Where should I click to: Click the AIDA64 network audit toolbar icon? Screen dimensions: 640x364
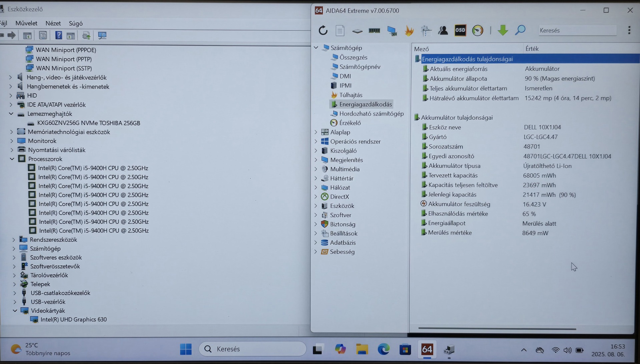[426, 31]
